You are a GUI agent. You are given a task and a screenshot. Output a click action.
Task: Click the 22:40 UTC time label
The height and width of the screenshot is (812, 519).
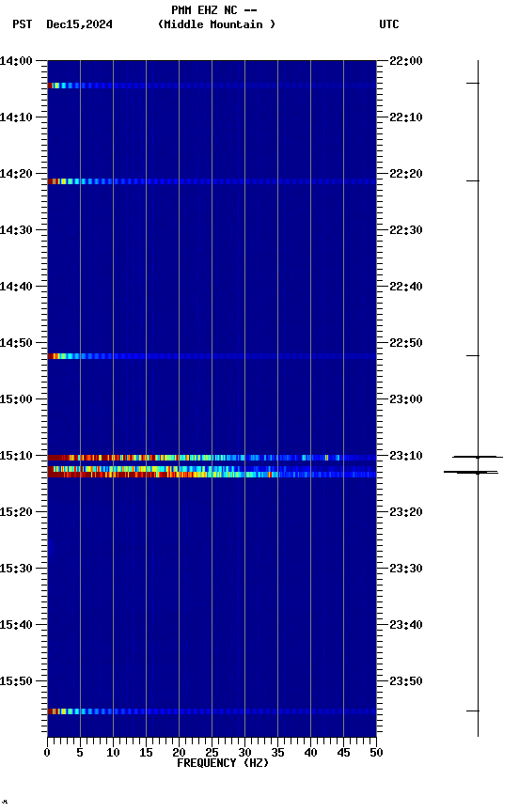point(406,287)
